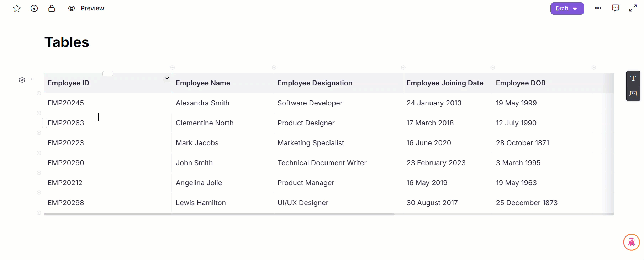Click the table drag handle dots
The image size is (644, 260).
coord(32,80)
